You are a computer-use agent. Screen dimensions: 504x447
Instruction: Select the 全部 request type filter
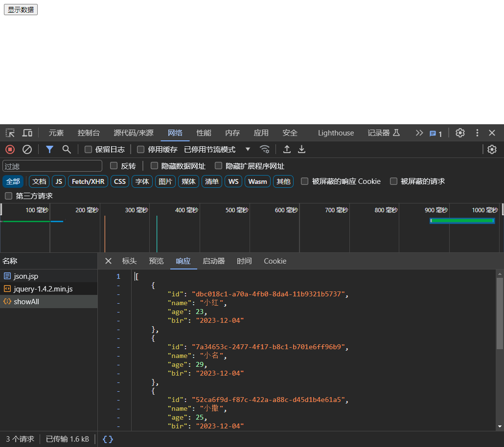tap(13, 181)
